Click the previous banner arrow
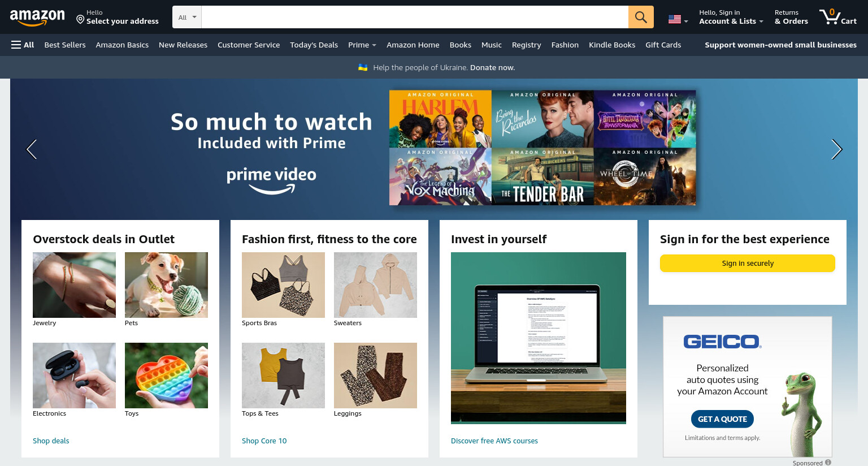This screenshot has width=868, height=466. point(32,149)
